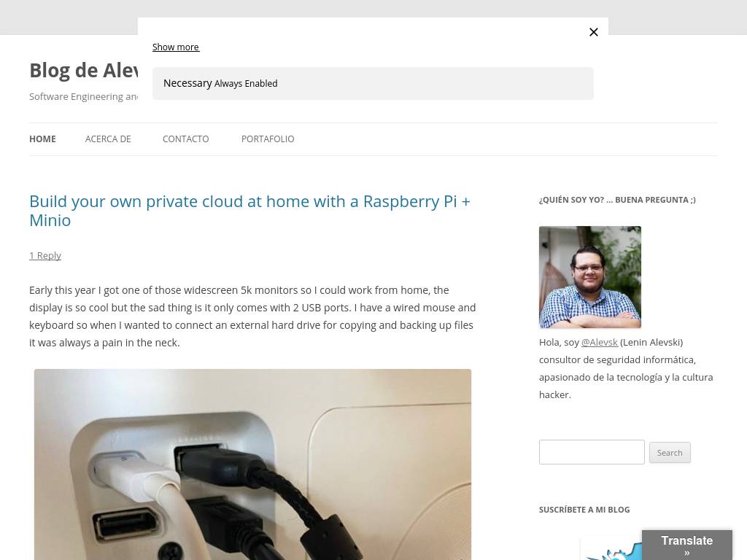Focus the sidebar search text field
Image resolution: width=747 pixels, height=560 pixels.
click(x=592, y=452)
